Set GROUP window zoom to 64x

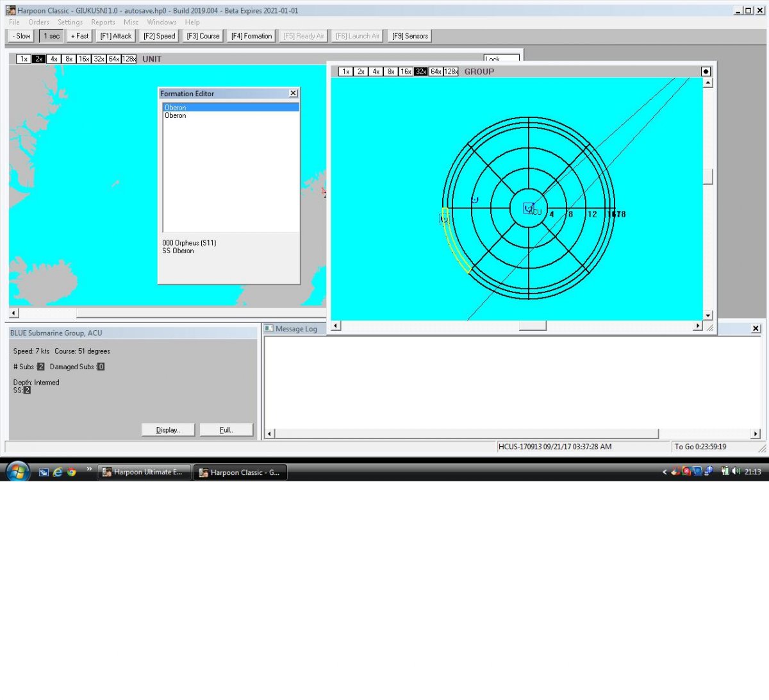point(436,72)
